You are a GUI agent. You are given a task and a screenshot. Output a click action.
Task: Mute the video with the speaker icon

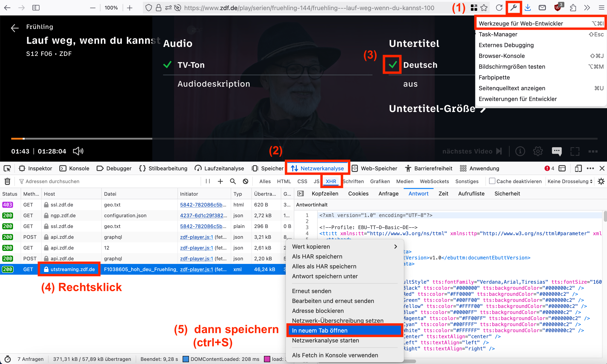click(78, 151)
